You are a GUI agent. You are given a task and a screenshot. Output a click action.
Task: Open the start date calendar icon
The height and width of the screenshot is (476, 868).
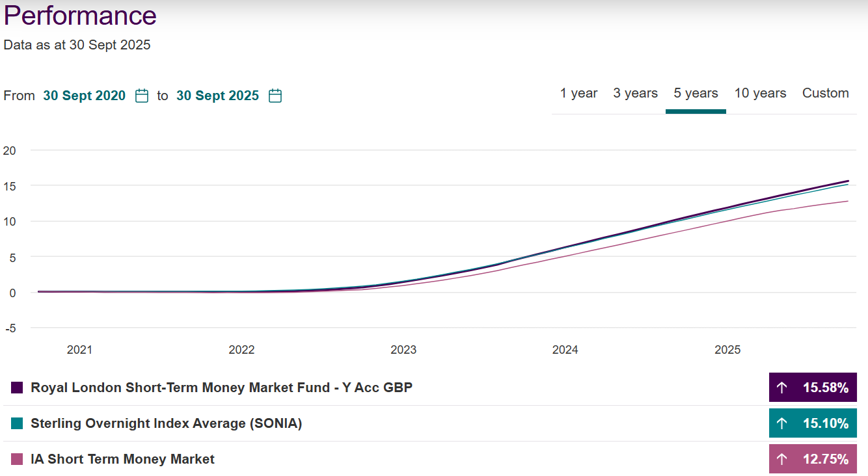(142, 96)
